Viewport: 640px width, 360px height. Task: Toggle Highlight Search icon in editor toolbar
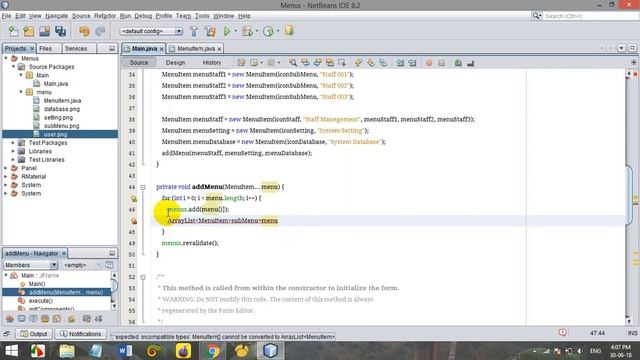coord(329,63)
